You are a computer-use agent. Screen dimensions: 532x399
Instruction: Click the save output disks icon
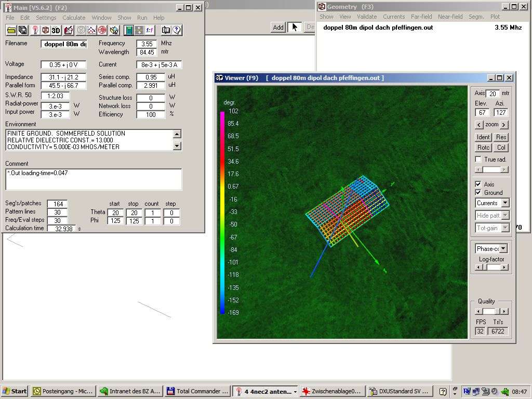click(x=22, y=30)
